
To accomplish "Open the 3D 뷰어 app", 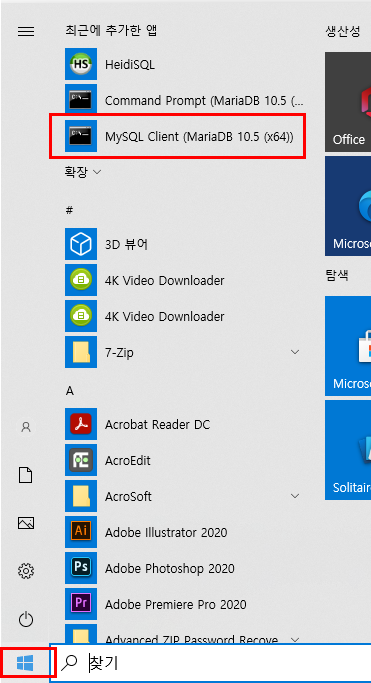I will click(x=185, y=244).
